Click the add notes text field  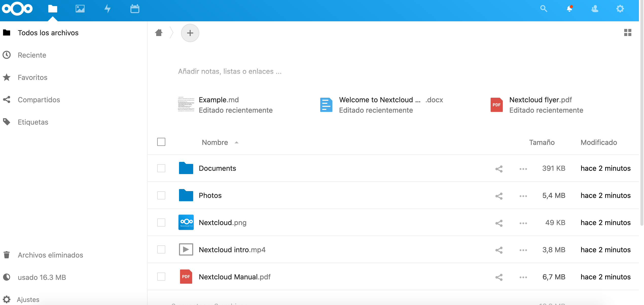pos(230,71)
